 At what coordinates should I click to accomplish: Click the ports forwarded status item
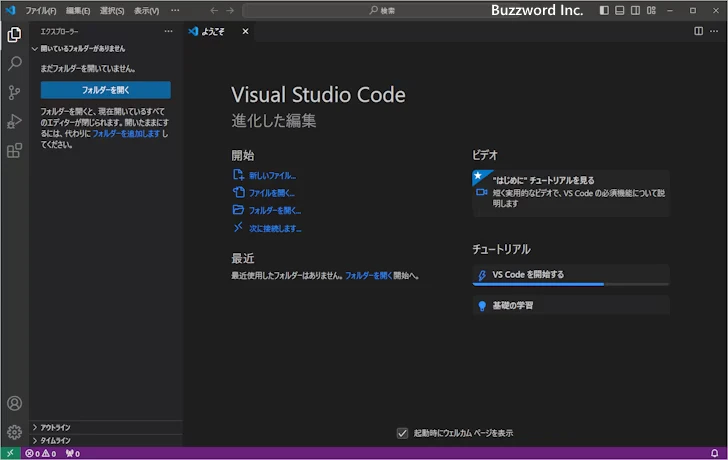coord(73,454)
